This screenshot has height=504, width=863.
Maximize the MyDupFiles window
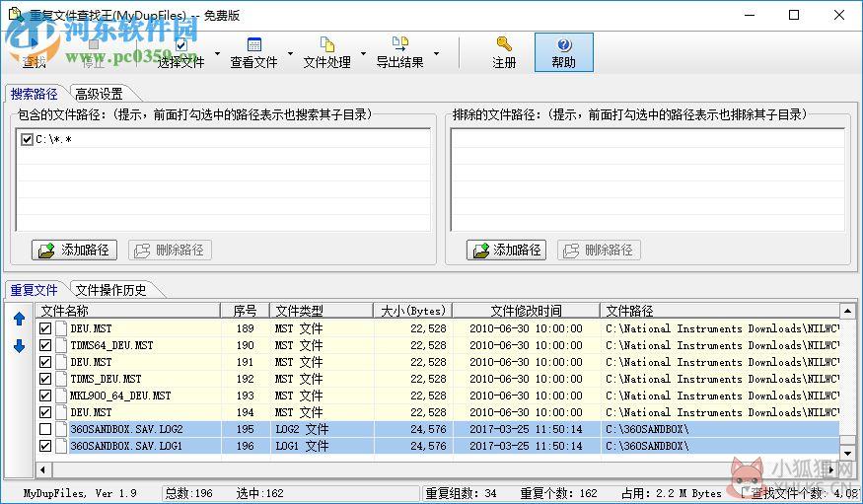tap(794, 15)
